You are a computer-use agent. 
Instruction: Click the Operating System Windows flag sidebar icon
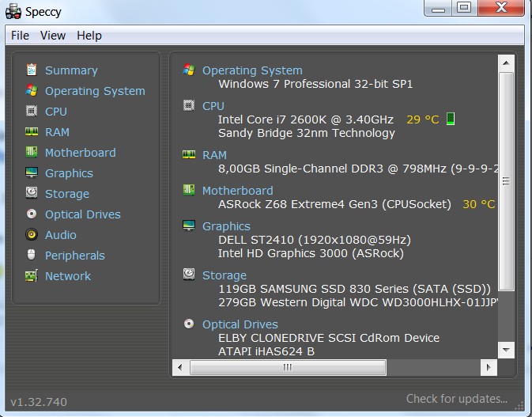pyautogui.click(x=32, y=90)
